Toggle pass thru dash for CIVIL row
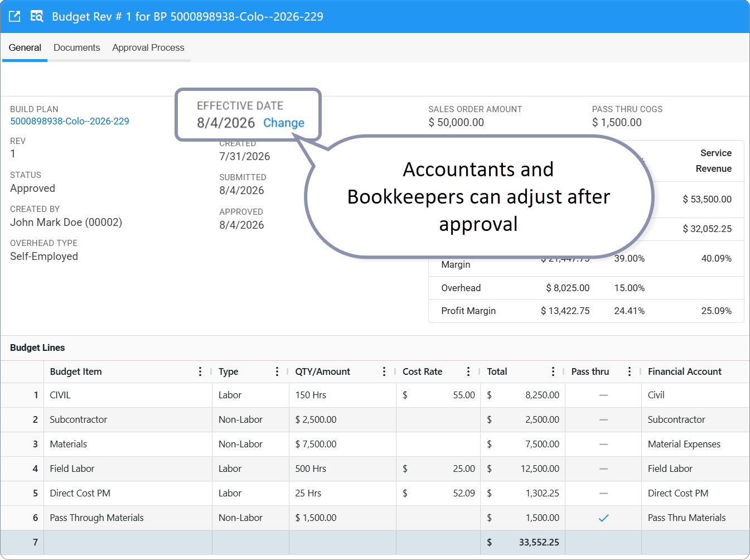 point(603,395)
